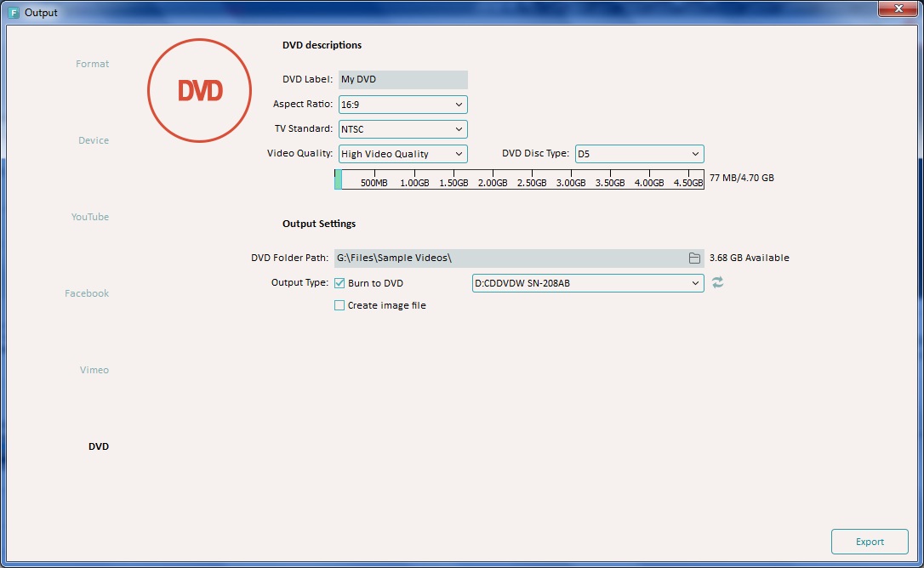Enable the Create image file option
This screenshot has width=924, height=568.
[x=339, y=305]
